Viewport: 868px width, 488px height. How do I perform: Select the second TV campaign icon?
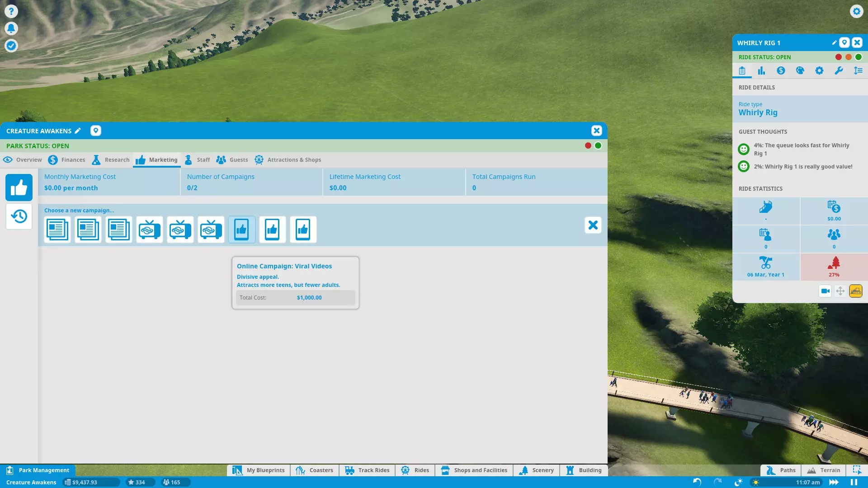point(180,230)
